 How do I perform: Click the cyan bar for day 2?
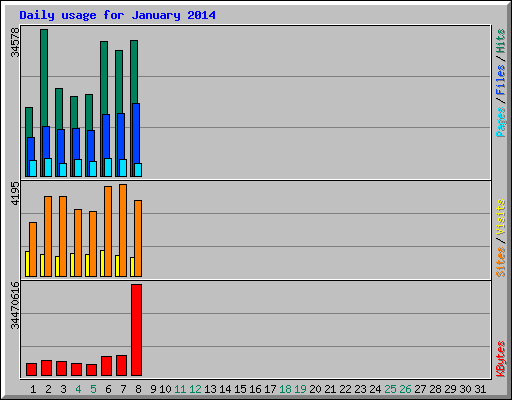click(x=48, y=167)
